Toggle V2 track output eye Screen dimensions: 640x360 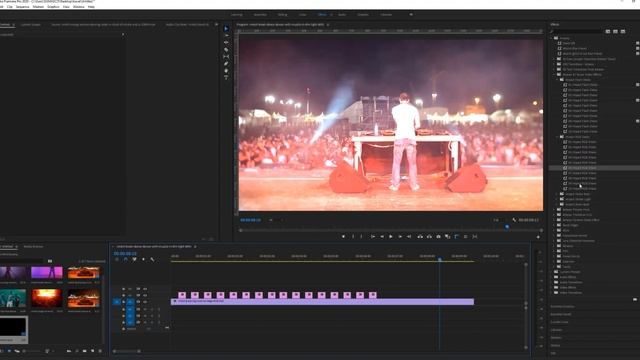pos(144,295)
